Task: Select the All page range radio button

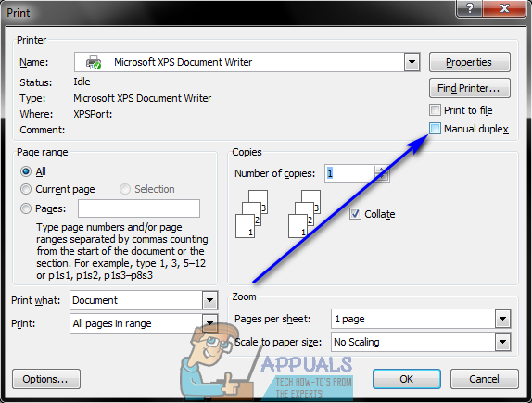Action: tap(26, 171)
